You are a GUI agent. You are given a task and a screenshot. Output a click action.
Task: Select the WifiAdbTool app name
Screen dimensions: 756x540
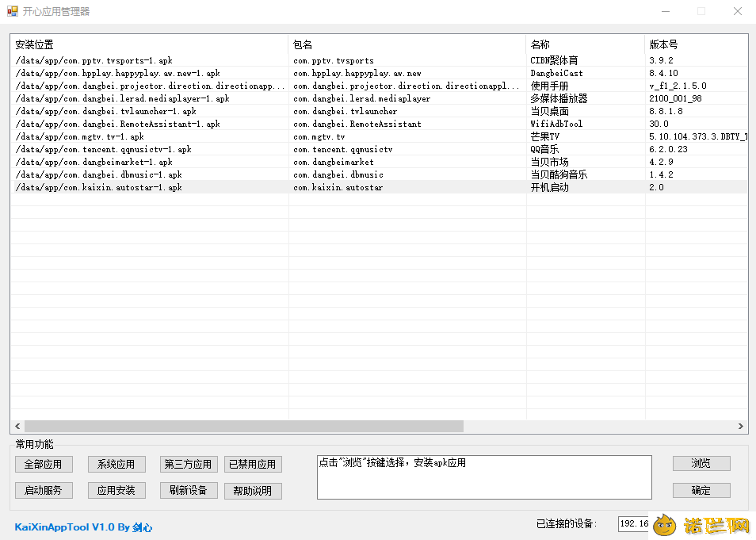[x=557, y=124]
